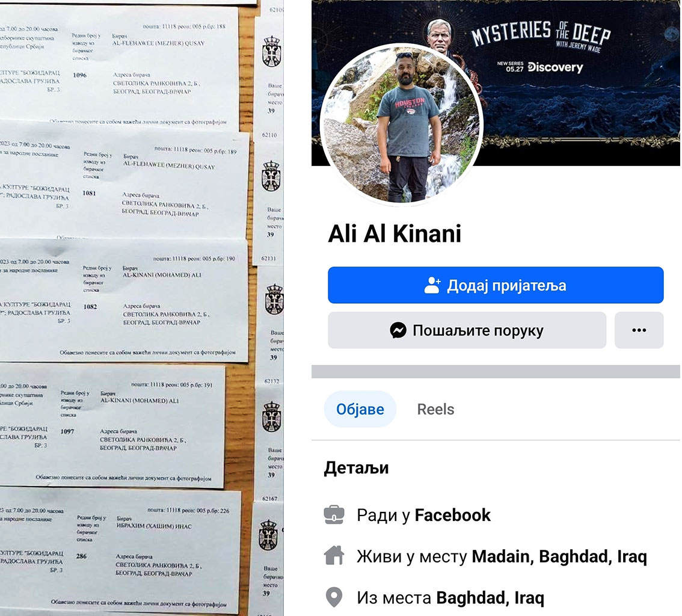Screen dimensions: 682x616
Task: Click the briefcase work icon
Action: [x=334, y=514]
